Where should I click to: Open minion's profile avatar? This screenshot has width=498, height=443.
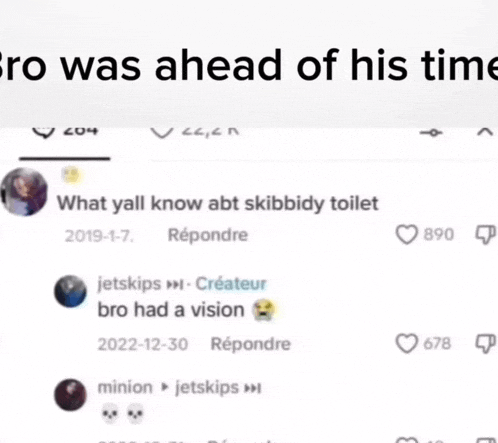[70, 395]
